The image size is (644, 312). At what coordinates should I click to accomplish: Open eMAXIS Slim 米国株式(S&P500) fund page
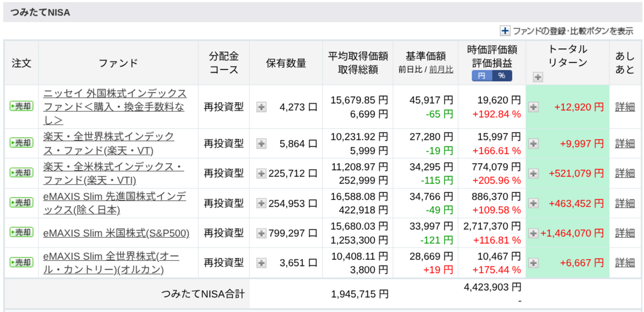116,233
